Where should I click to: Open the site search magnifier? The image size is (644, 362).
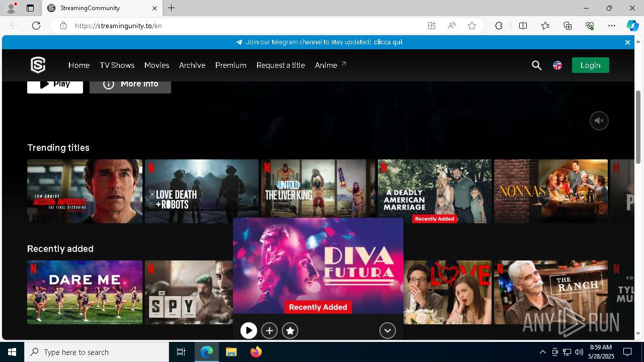[537, 65]
